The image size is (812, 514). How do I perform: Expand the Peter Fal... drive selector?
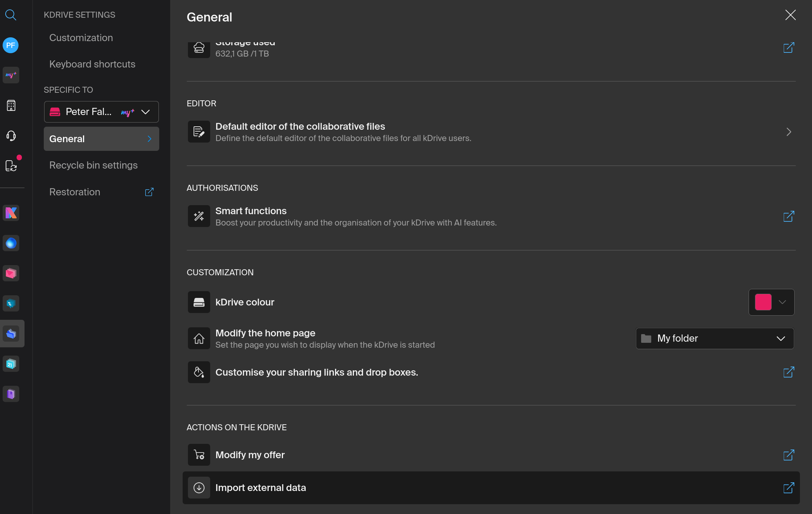click(x=101, y=112)
